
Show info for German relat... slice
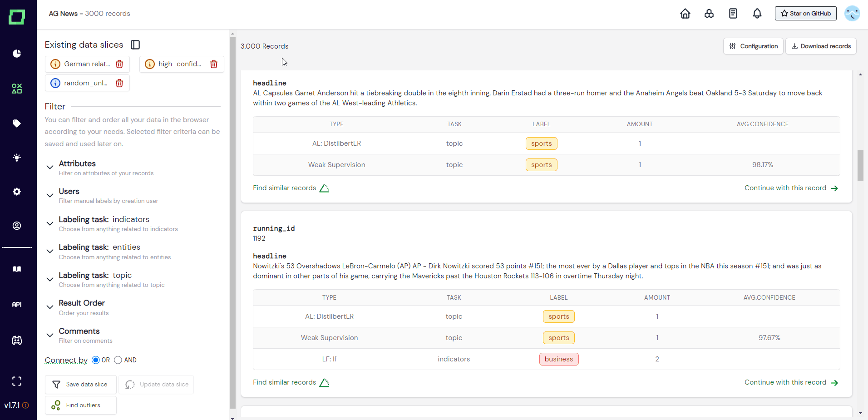[55, 64]
